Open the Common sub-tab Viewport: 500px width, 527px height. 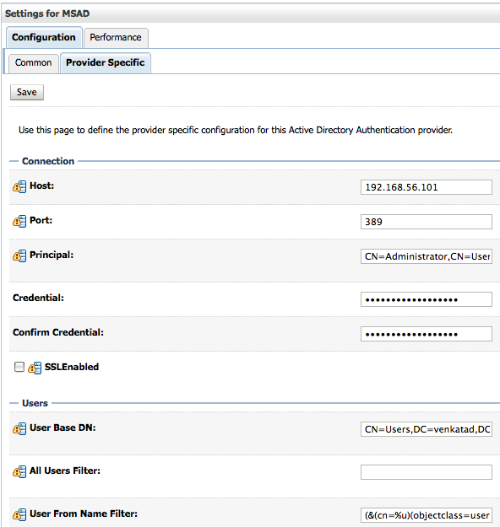[x=33, y=63]
